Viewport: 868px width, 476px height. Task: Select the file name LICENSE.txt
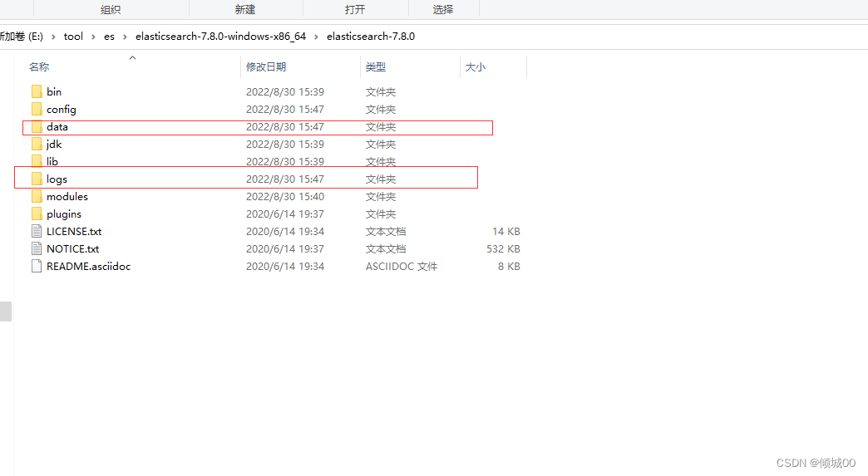74,231
